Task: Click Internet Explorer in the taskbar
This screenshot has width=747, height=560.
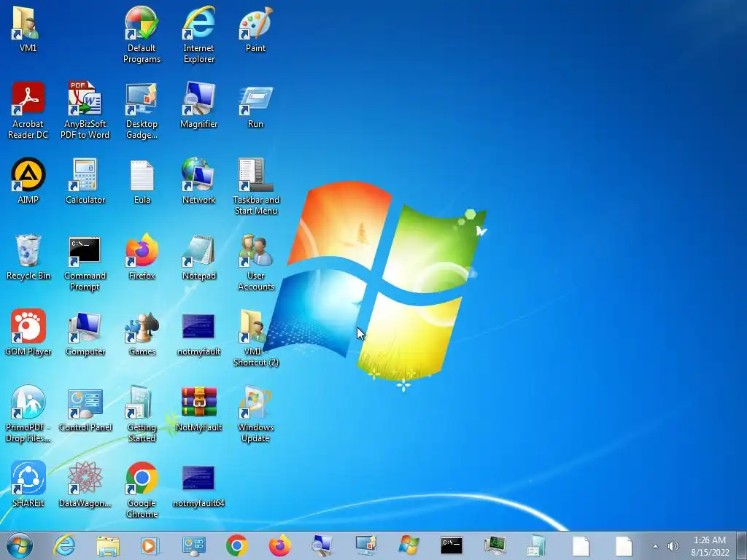Action: pos(64,545)
